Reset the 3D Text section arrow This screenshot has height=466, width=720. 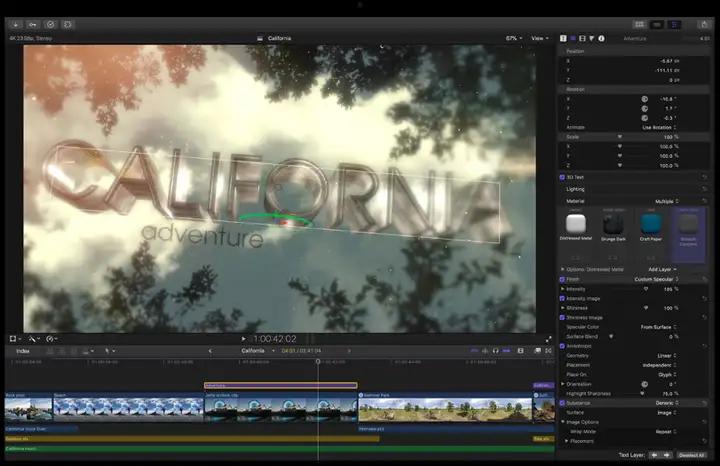pyautogui.click(x=704, y=177)
